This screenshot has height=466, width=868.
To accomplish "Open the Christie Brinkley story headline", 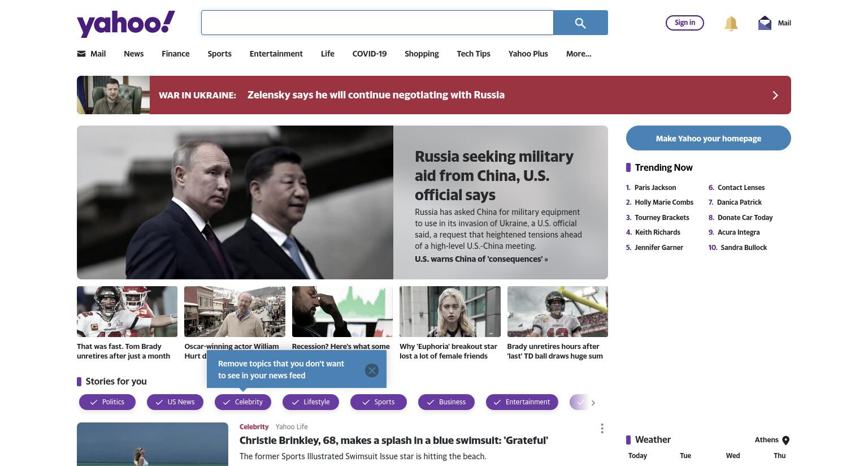I will click(x=394, y=441).
